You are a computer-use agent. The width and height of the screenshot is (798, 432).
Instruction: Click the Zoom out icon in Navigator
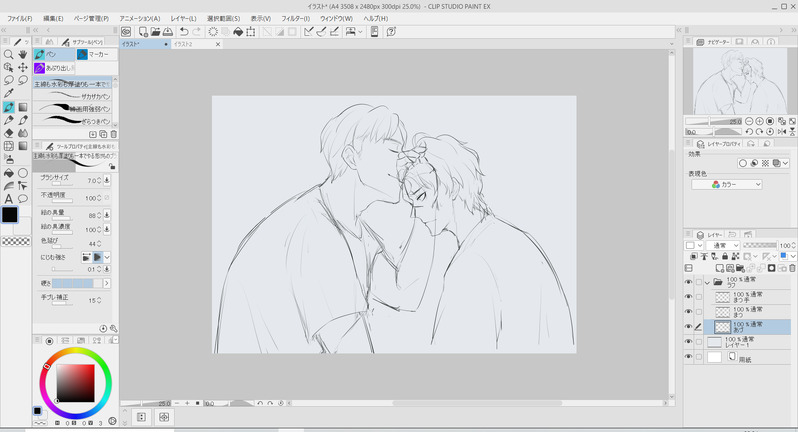(x=749, y=121)
